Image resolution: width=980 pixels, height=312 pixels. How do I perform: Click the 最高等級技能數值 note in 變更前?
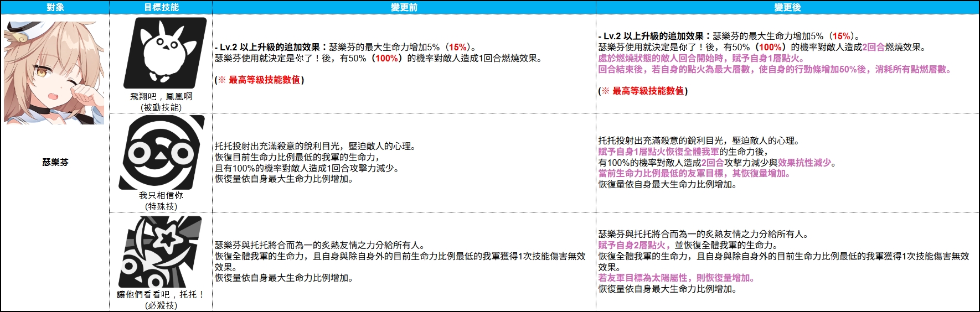260,80
